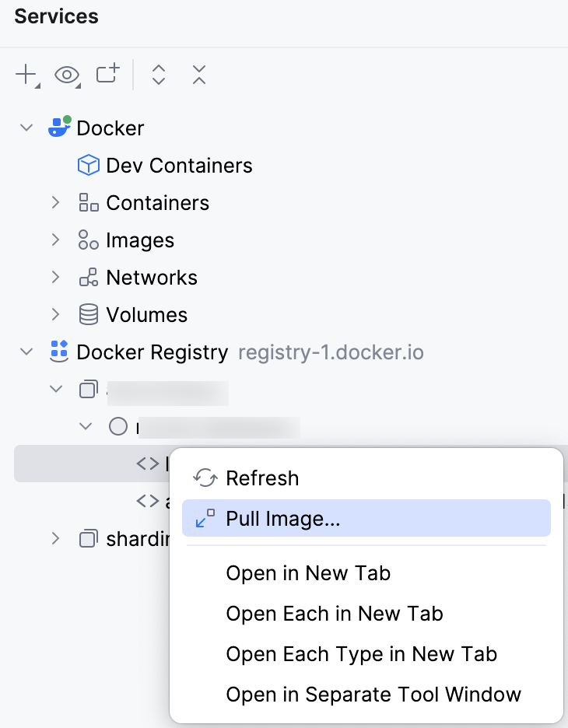
Task: Expand the Containers tree node
Action: click(x=55, y=202)
